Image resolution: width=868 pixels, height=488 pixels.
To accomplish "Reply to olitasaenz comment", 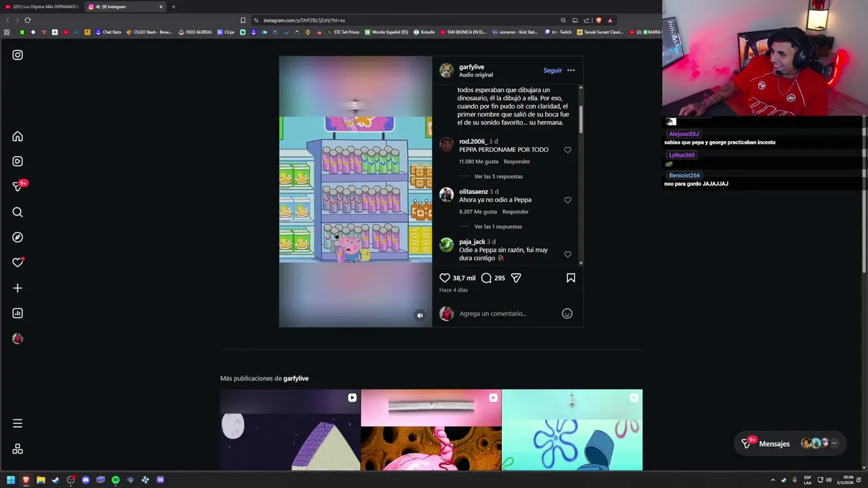I will [515, 211].
